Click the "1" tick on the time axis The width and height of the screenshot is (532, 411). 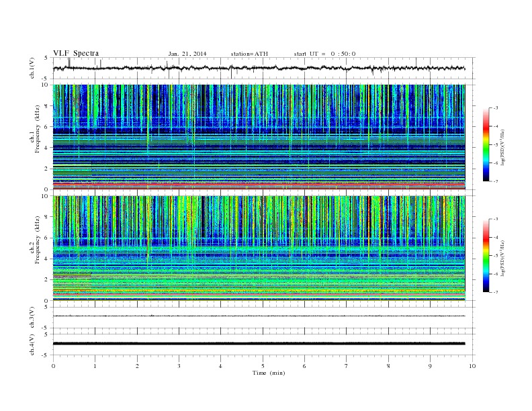[x=95, y=366]
